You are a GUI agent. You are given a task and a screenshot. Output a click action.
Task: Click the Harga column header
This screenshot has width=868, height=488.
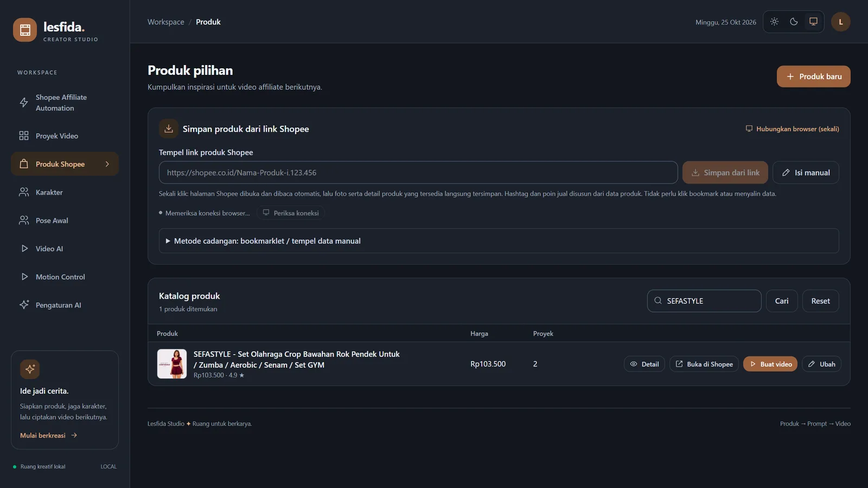pos(479,333)
